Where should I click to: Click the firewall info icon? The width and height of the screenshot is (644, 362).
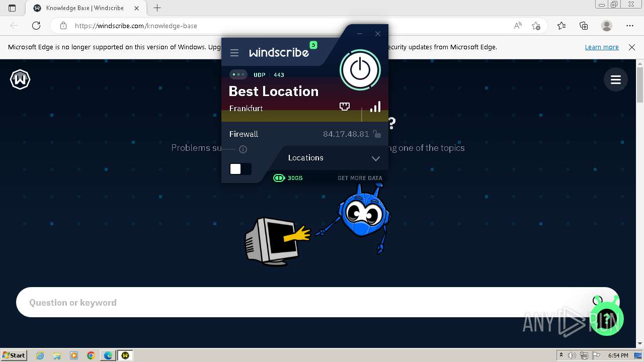point(243,149)
